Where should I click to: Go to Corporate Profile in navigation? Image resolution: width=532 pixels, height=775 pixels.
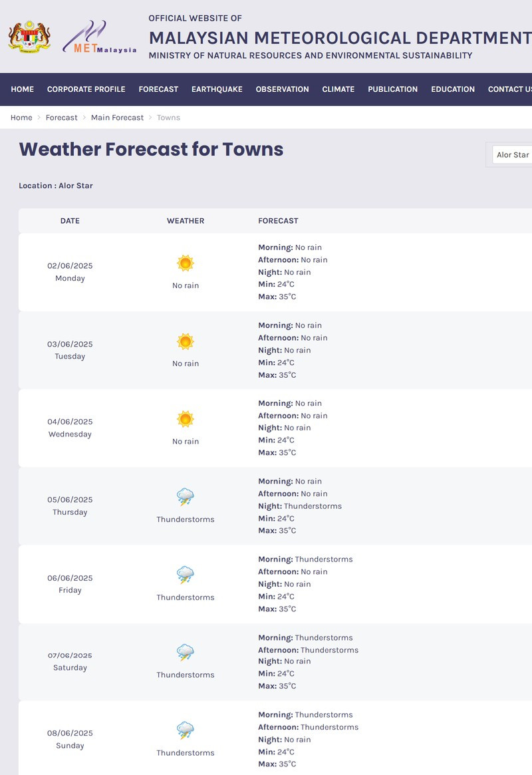tap(86, 89)
